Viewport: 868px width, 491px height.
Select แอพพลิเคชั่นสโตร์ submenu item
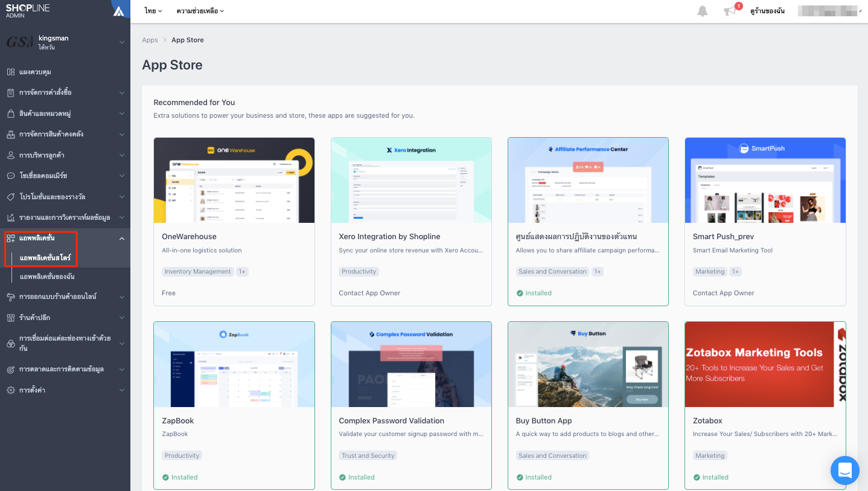coord(45,258)
